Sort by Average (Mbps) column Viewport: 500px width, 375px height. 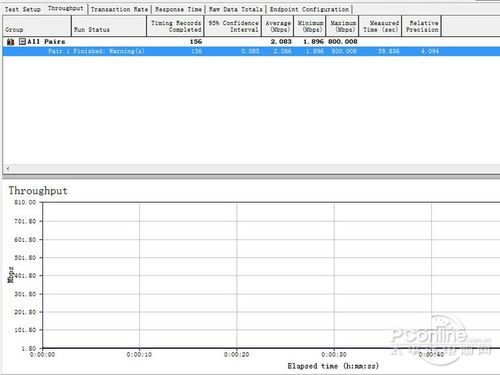pos(278,26)
